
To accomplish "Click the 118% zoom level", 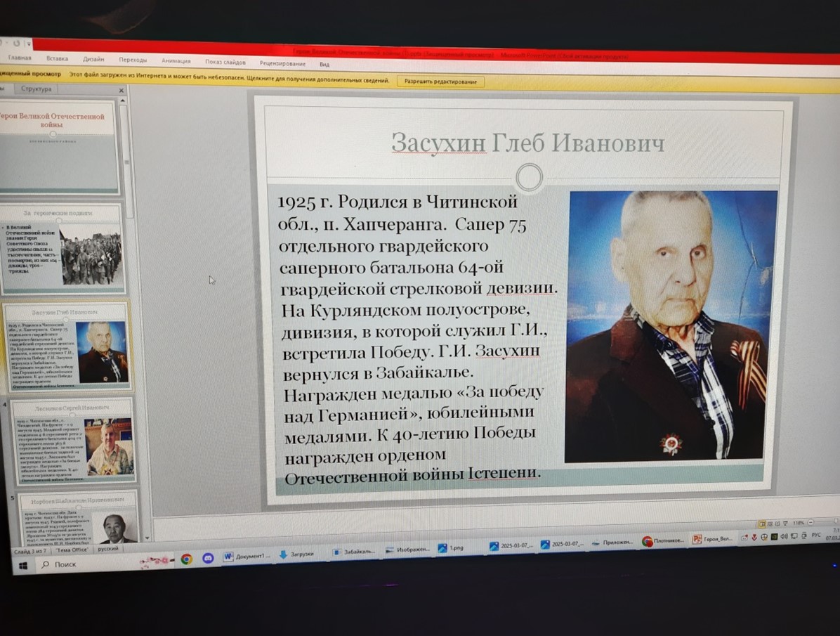I will click(x=799, y=523).
